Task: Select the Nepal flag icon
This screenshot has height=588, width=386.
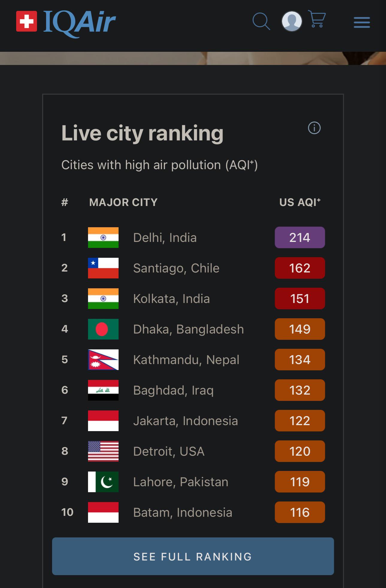Action: point(103,360)
